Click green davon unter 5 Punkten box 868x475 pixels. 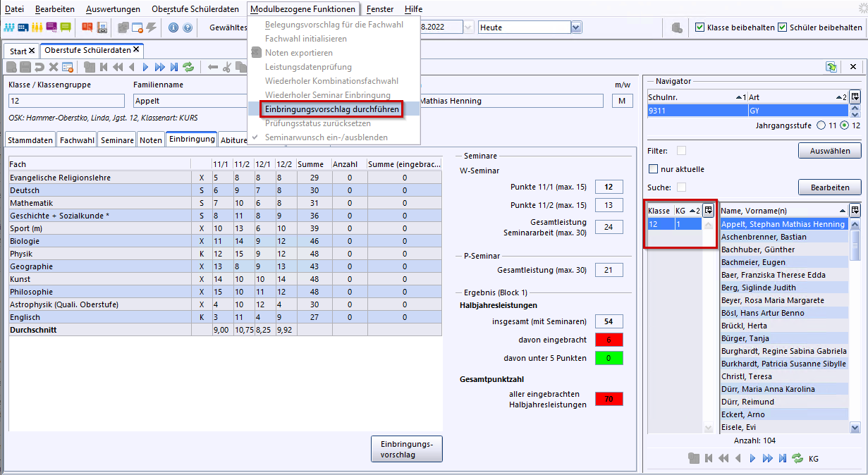[609, 358]
